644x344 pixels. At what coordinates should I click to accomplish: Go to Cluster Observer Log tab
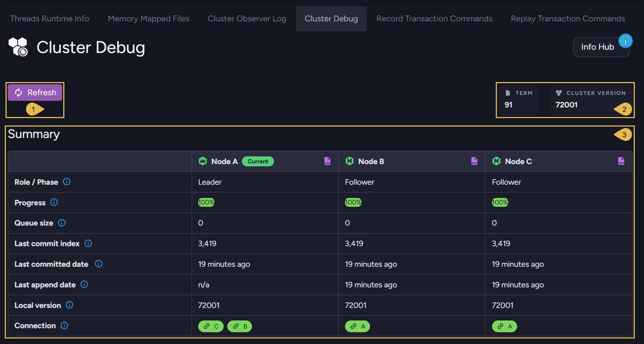(x=247, y=18)
